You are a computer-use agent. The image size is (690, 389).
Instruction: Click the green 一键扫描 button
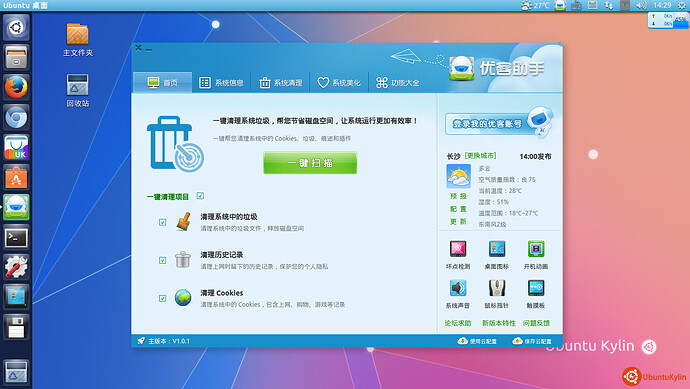coord(310,163)
